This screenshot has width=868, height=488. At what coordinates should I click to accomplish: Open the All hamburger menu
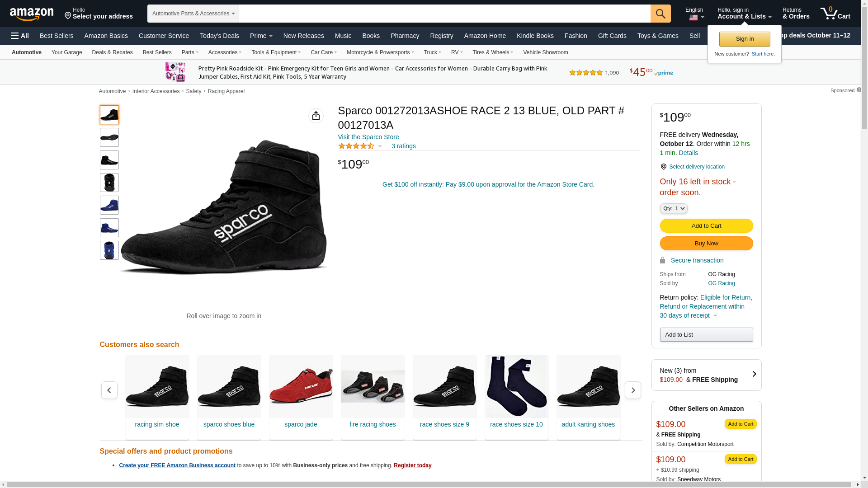[x=20, y=36]
